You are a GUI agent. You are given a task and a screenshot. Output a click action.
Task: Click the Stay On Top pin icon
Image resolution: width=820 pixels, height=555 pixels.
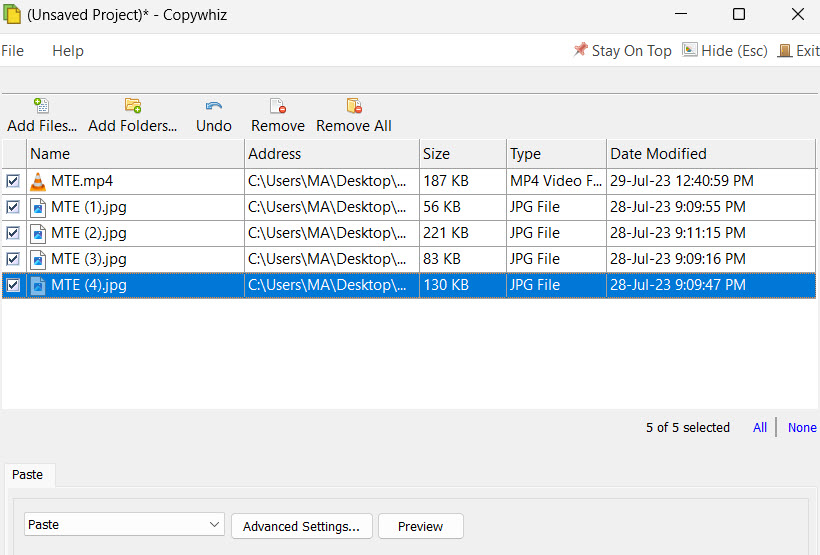point(580,50)
